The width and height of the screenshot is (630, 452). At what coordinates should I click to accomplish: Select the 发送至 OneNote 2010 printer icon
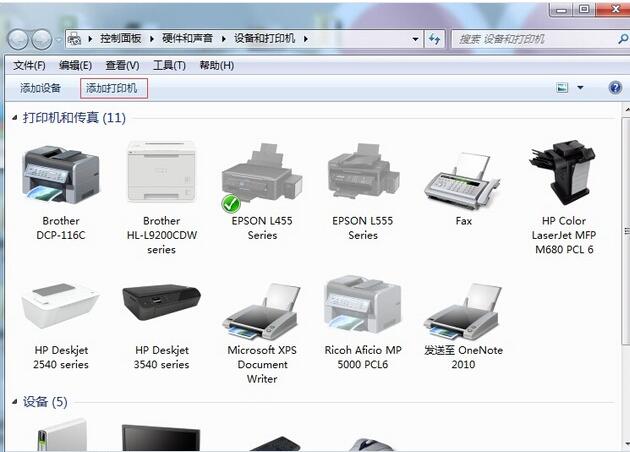coord(463,311)
